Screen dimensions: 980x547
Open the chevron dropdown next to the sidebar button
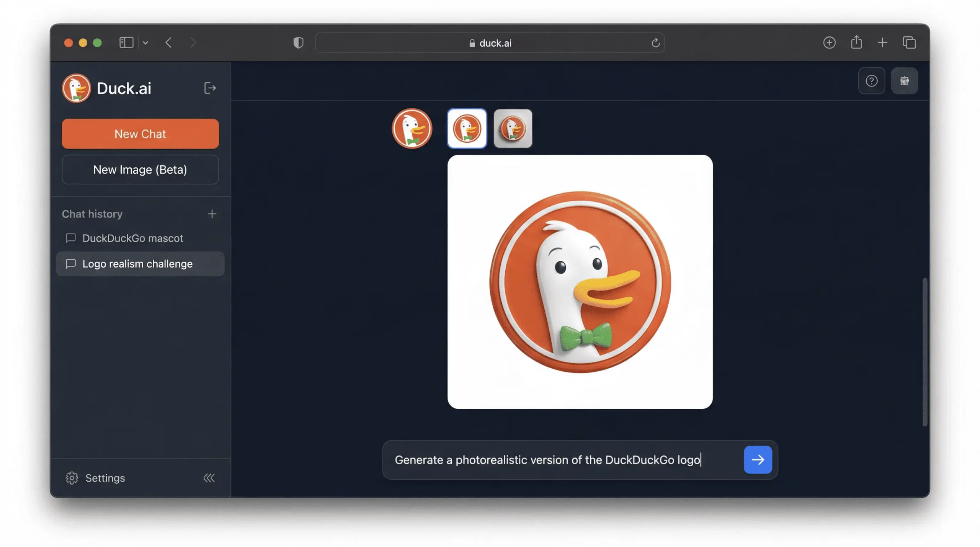(146, 42)
